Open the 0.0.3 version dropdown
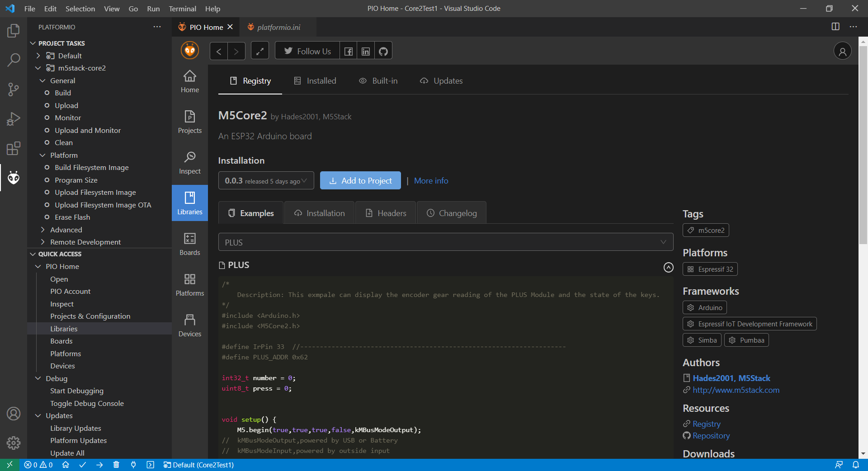The height and width of the screenshot is (471, 868). [266, 180]
